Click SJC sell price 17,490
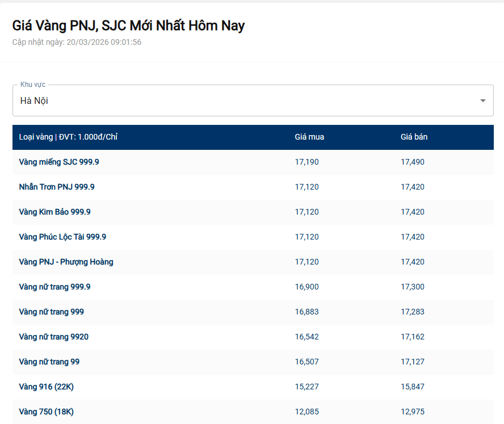Image resolution: width=504 pixels, height=424 pixels. [412, 162]
